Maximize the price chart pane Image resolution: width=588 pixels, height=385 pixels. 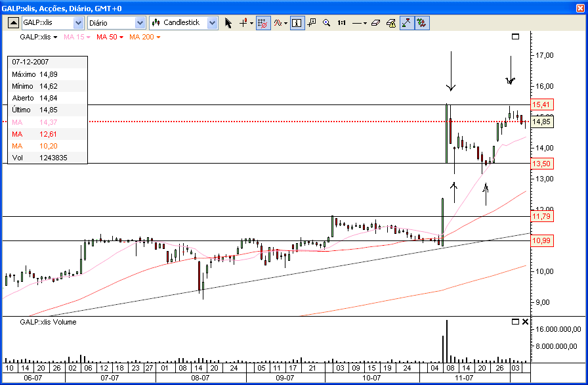tap(516, 36)
